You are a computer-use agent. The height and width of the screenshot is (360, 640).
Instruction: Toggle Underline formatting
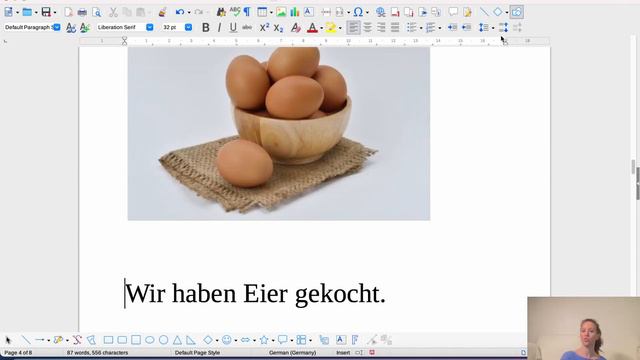233,27
